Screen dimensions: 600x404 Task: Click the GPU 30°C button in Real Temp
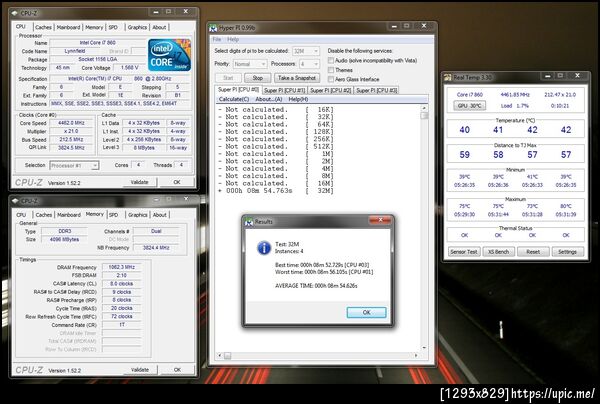click(x=470, y=106)
